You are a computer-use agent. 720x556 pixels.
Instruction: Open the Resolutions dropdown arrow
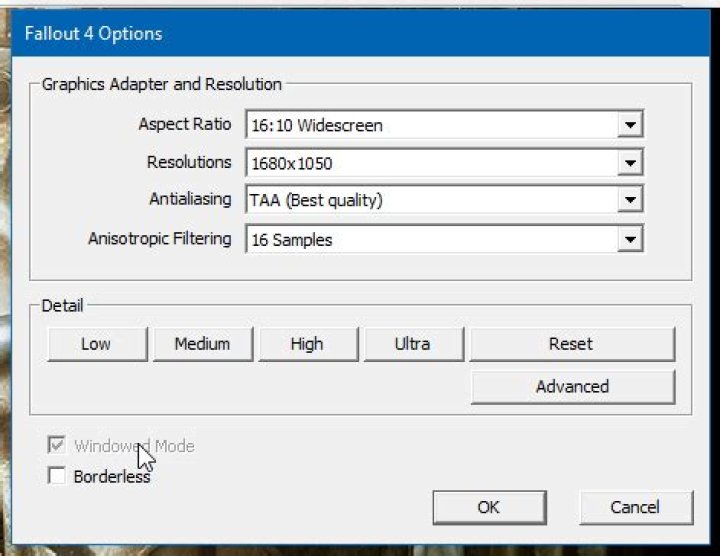pyautogui.click(x=630, y=163)
